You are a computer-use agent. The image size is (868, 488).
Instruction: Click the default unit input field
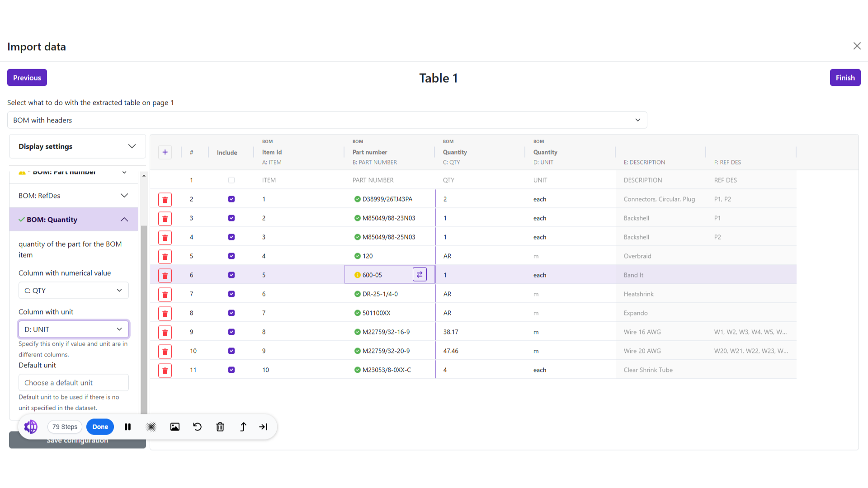click(73, 382)
